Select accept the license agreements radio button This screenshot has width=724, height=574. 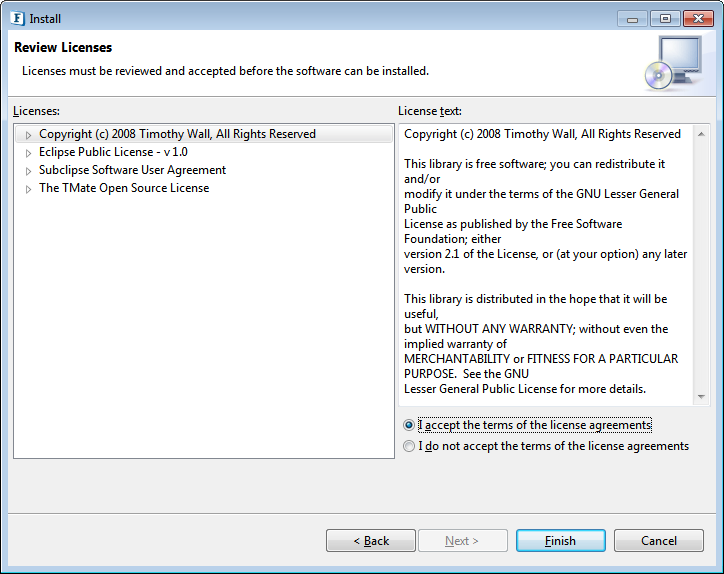tap(409, 424)
